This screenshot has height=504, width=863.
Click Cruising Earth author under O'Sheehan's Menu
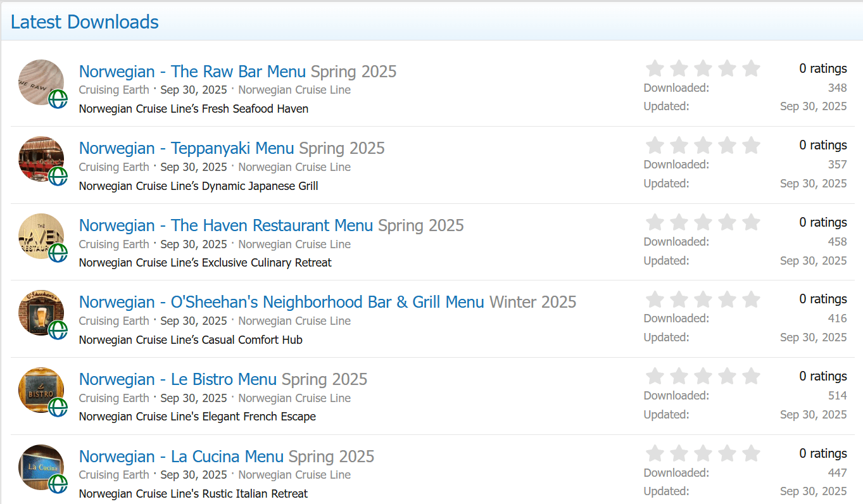pos(114,321)
